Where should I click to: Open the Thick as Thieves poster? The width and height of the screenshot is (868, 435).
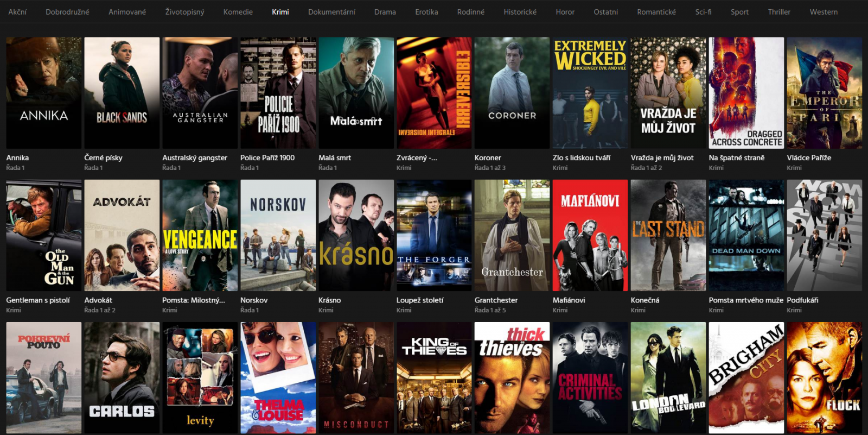point(512,378)
